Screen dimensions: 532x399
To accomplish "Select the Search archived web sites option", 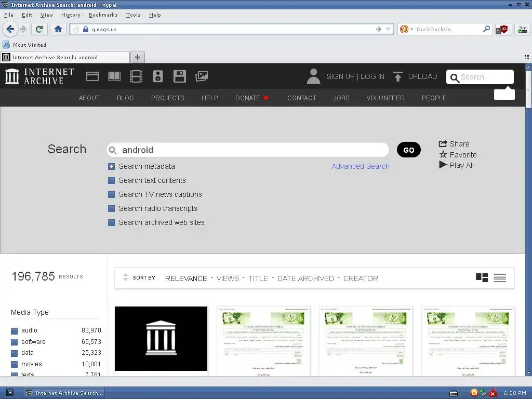I will 111,222.
